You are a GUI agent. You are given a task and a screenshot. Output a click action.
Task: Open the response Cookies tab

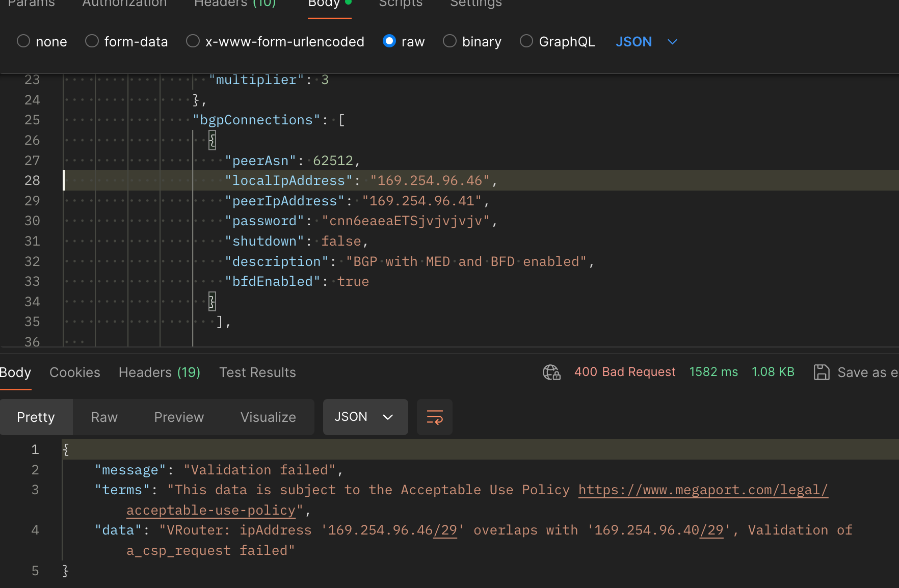tap(75, 372)
